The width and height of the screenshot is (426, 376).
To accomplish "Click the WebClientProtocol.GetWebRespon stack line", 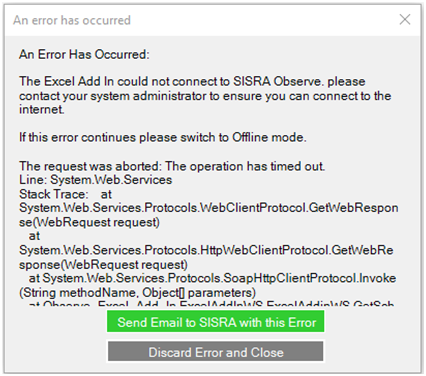I will (209, 208).
